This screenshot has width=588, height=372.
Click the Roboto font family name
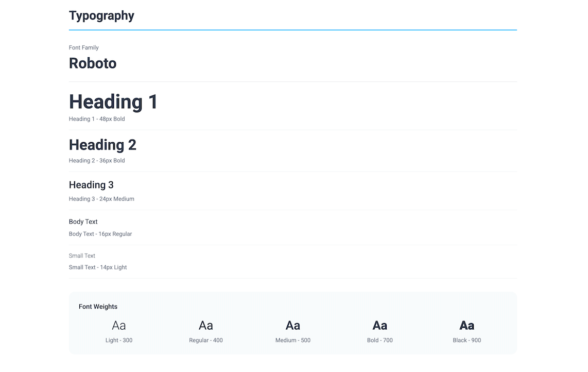pyautogui.click(x=93, y=63)
